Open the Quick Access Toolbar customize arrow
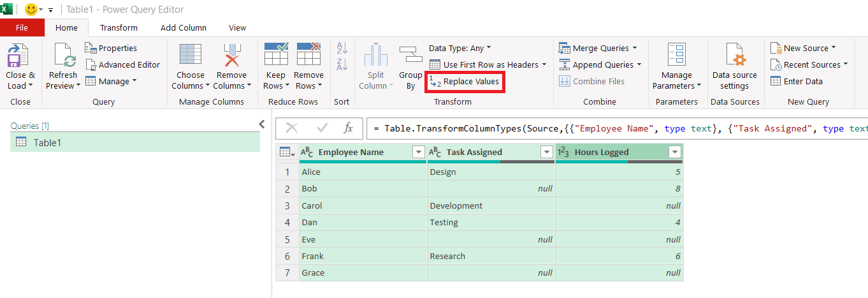The height and width of the screenshot is (298, 868). 50,10
